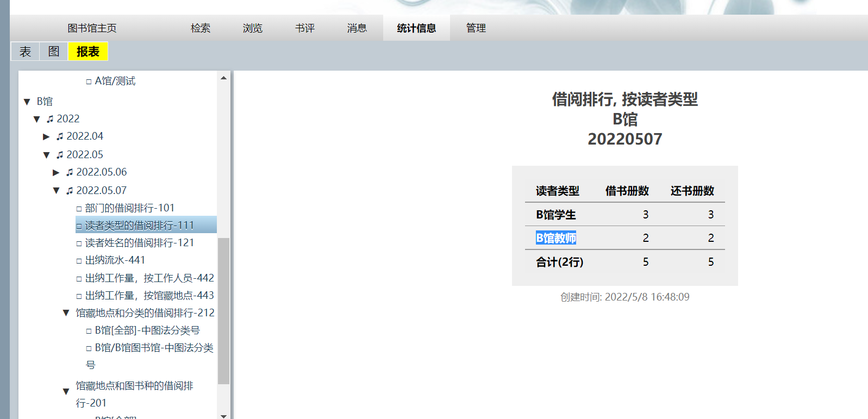Click the report date 20220507

click(625, 139)
